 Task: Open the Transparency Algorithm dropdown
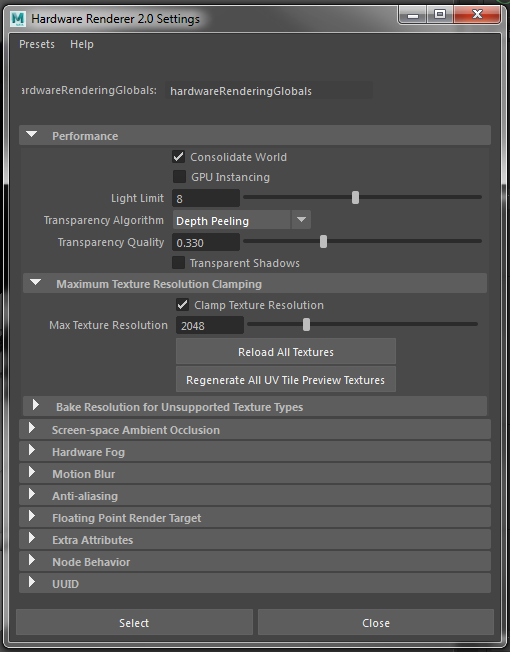pyautogui.click(x=241, y=220)
